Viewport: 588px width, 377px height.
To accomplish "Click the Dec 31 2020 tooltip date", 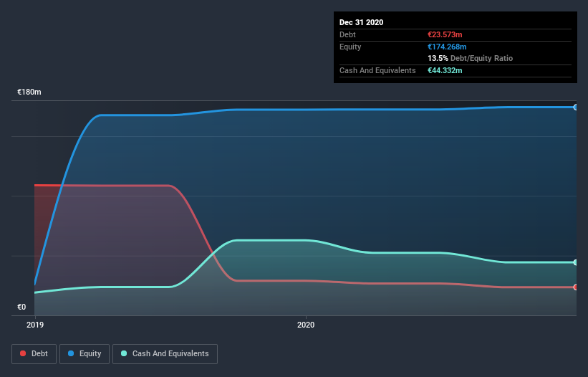I will (361, 22).
